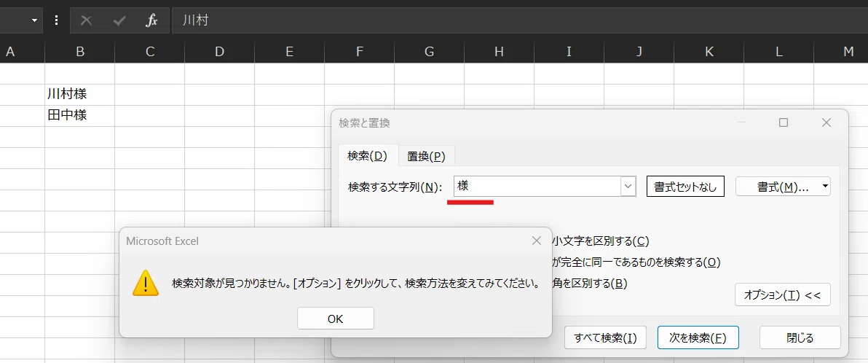This screenshot has height=363, width=868.
Task: Click すべて検索(I) button
Action: pos(605,337)
